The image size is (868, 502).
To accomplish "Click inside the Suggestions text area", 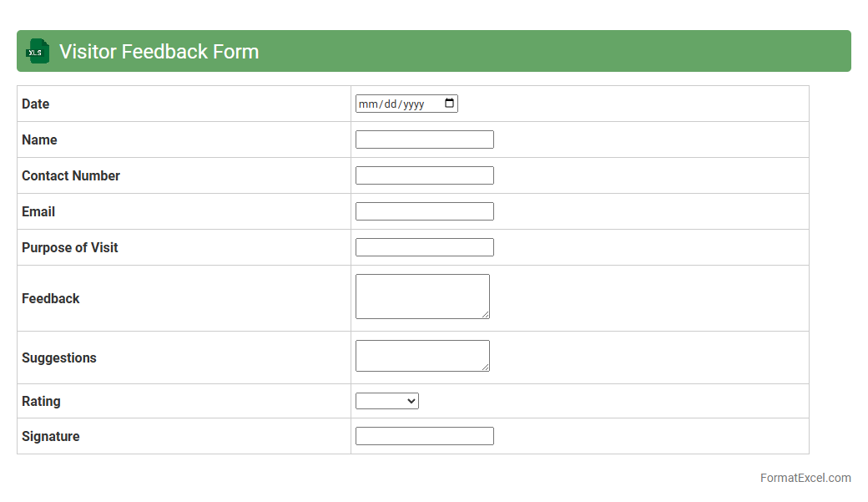I will pyautogui.click(x=421, y=355).
